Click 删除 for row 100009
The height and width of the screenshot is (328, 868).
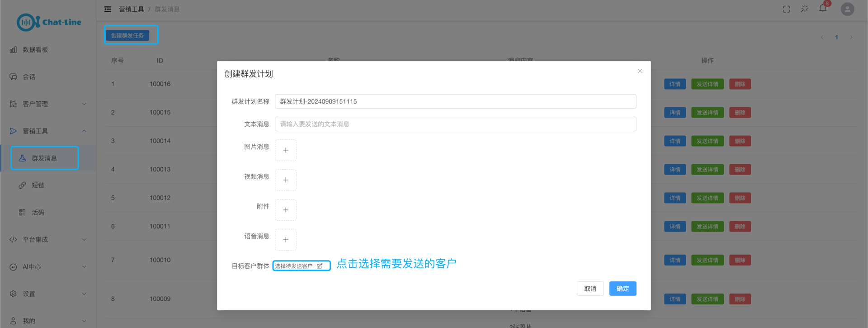click(740, 299)
